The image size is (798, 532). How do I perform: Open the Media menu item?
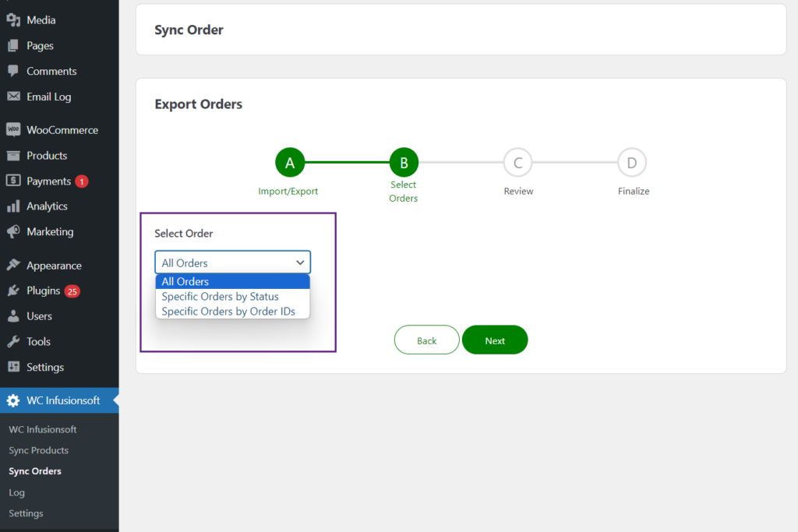pyautogui.click(x=41, y=19)
